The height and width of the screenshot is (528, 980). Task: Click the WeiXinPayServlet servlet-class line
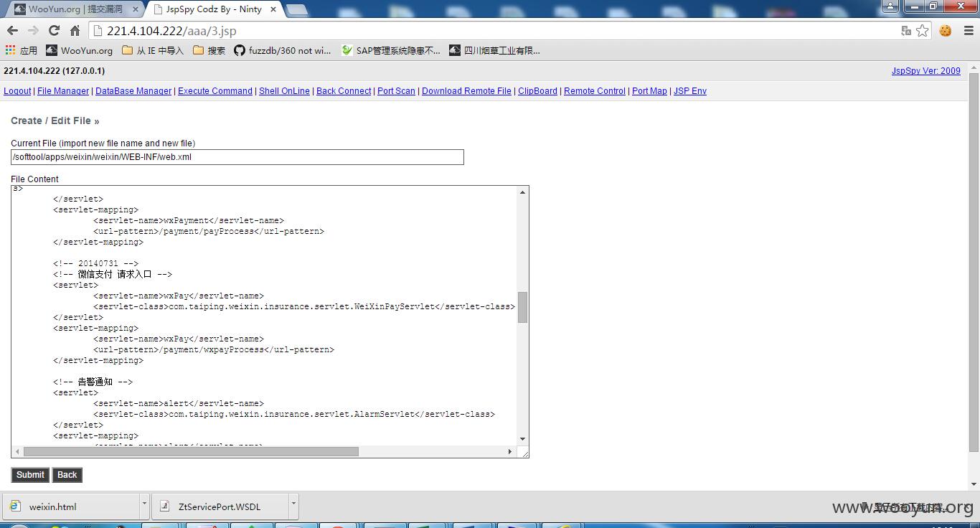point(304,306)
